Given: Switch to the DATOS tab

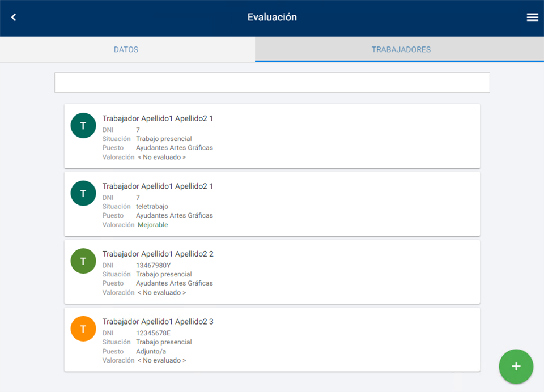Looking at the screenshot, I should [x=126, y=50].
